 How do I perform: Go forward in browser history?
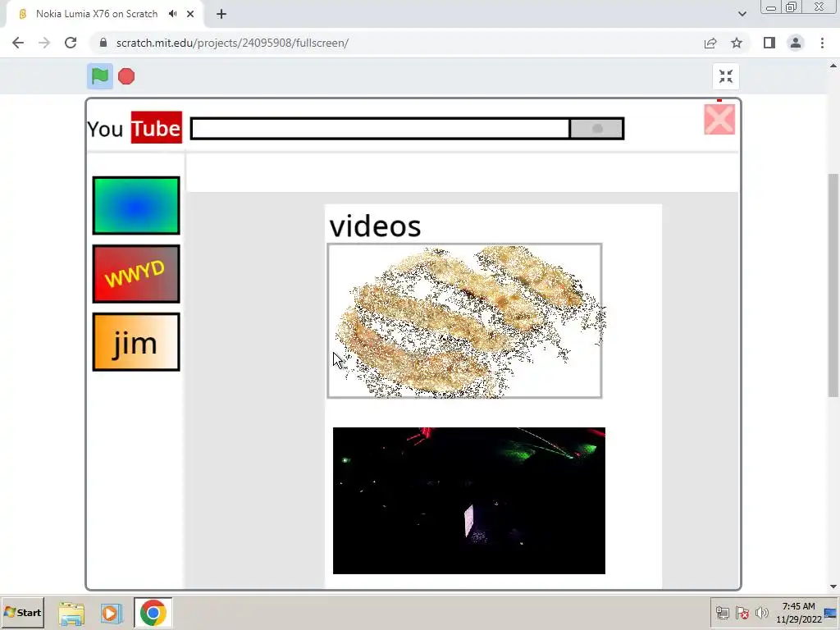[44, 43]
